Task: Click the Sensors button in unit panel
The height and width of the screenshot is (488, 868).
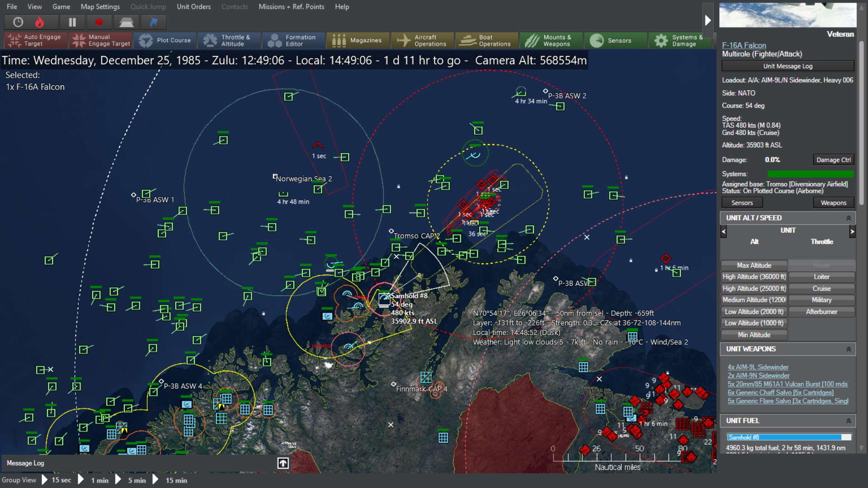Action: point(742,203)
